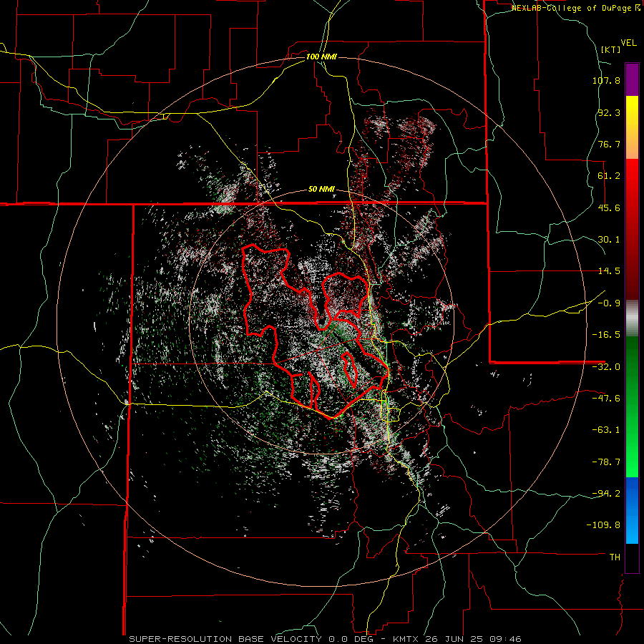This screenshot has height=644, width=644.
Task: Click the KMTX radar site identifier
Action: click(406, 639)
